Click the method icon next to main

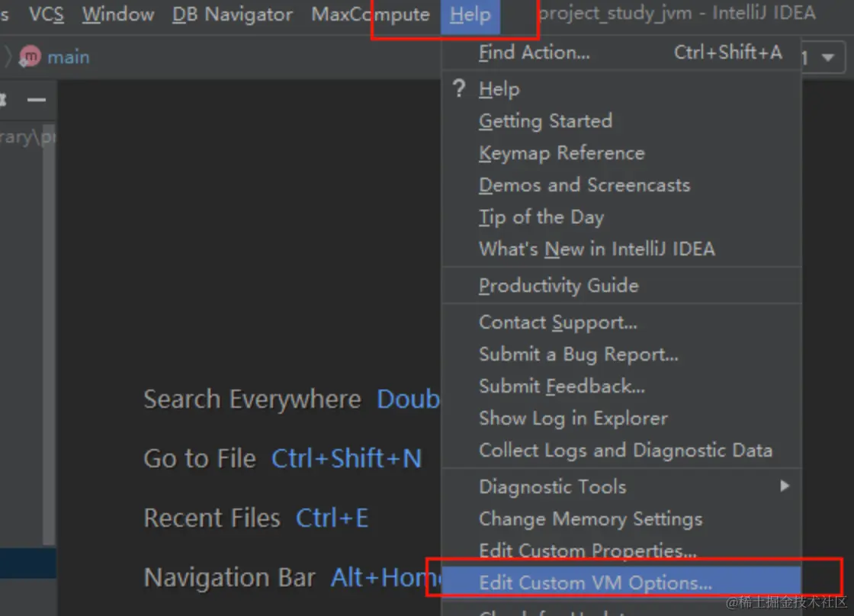point(30,56)
